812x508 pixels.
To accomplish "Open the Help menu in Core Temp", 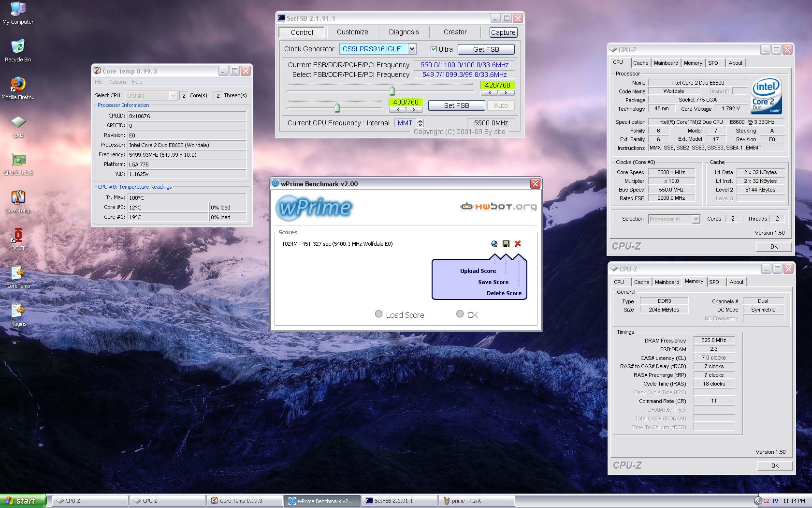I will pos(137,82).
